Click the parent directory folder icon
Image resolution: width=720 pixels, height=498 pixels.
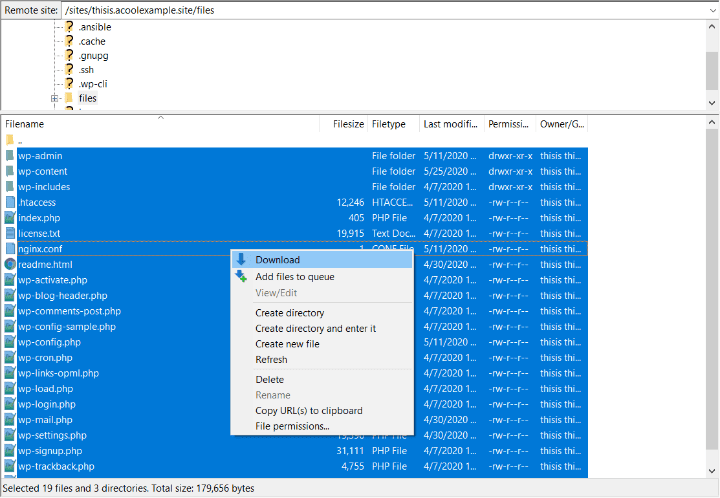coord(10,140)
